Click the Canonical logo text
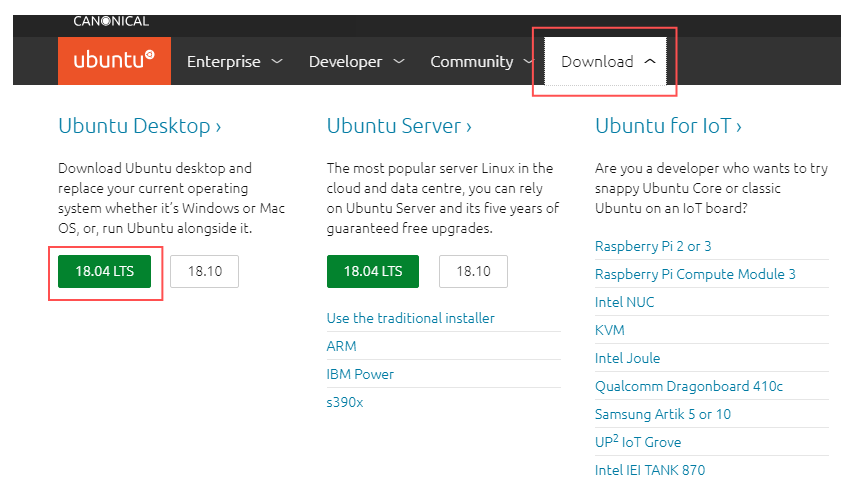 110,21
